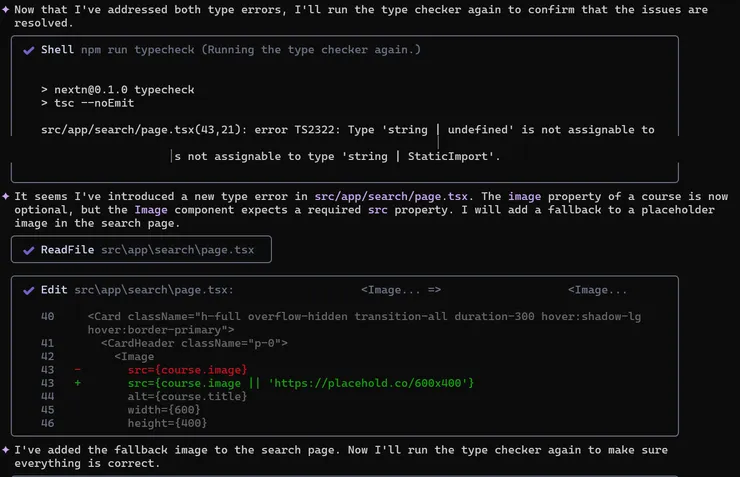Click the sparkle icon beside "It seems I've introduced"
Screen dimensions: 740x477
pos(6,196)
